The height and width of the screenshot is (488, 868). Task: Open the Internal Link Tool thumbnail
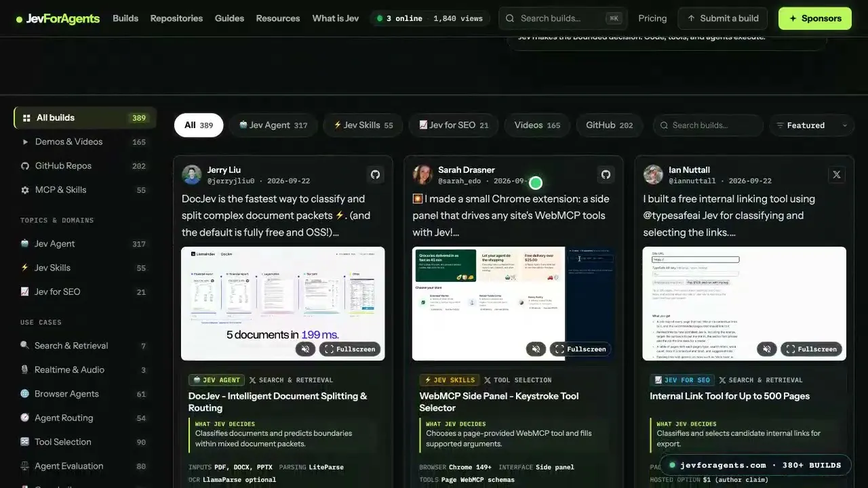[744, 304]
